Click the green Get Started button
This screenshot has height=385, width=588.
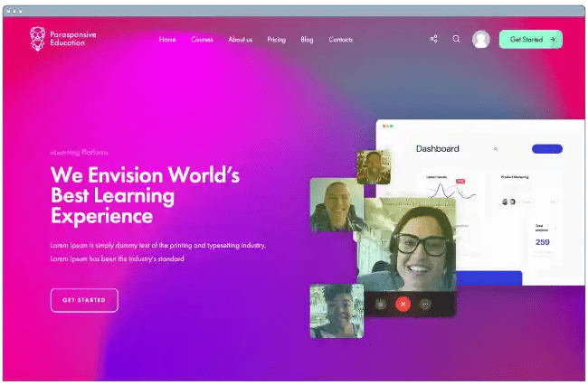click(x=530, y=39)
